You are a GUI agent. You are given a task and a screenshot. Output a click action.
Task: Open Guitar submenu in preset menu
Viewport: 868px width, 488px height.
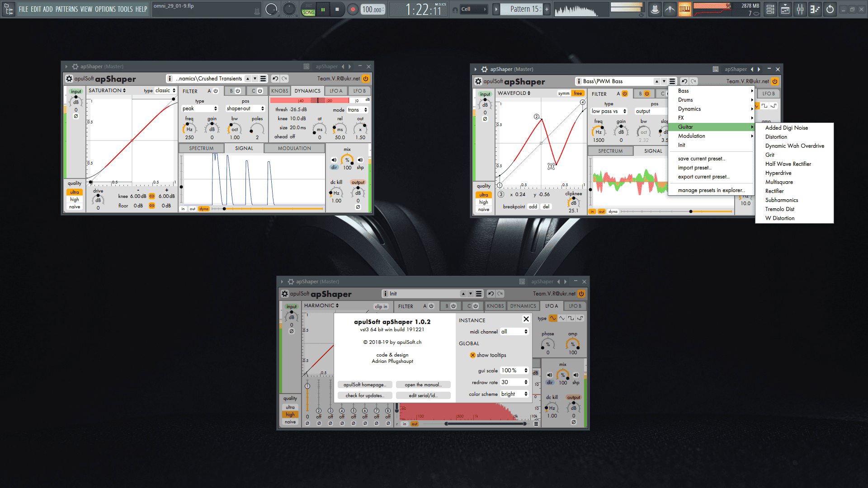[712, 127]
